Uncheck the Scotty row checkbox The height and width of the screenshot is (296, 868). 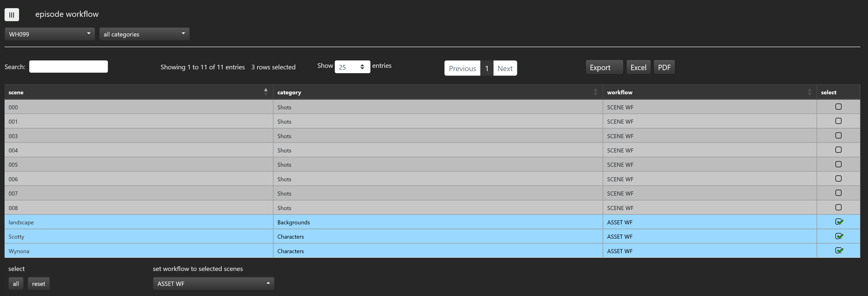[839, 236]
